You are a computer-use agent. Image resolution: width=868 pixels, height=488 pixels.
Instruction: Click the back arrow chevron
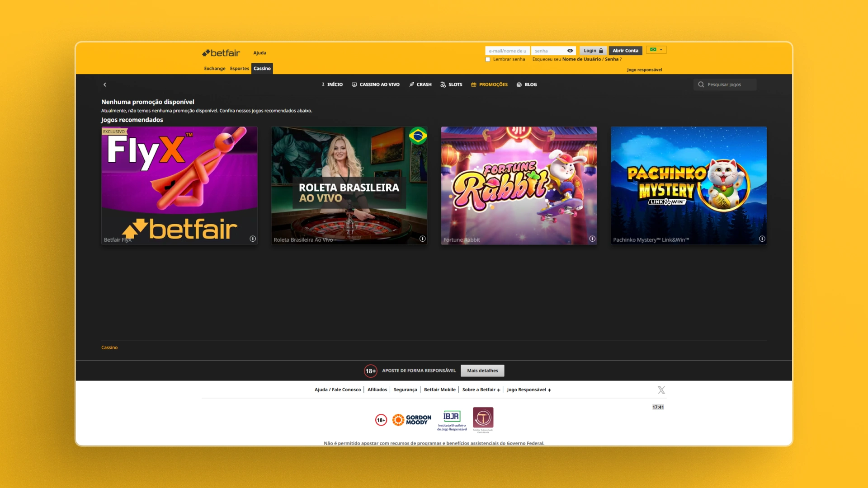point(105,84)
